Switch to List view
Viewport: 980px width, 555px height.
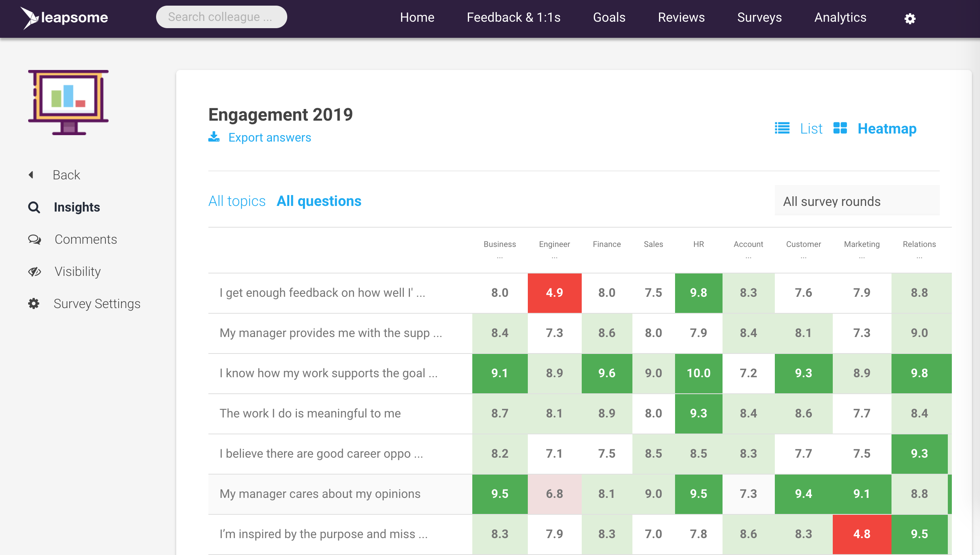[811, 129]
